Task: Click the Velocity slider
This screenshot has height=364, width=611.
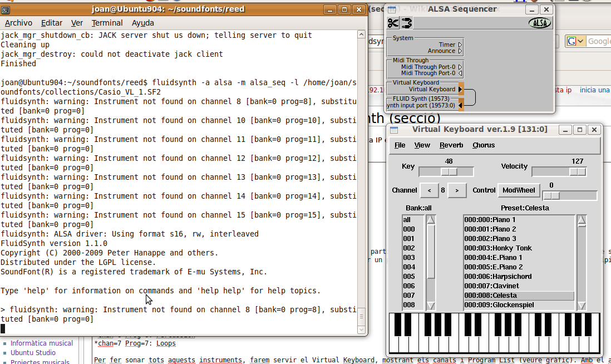Action: pos(559,172)
